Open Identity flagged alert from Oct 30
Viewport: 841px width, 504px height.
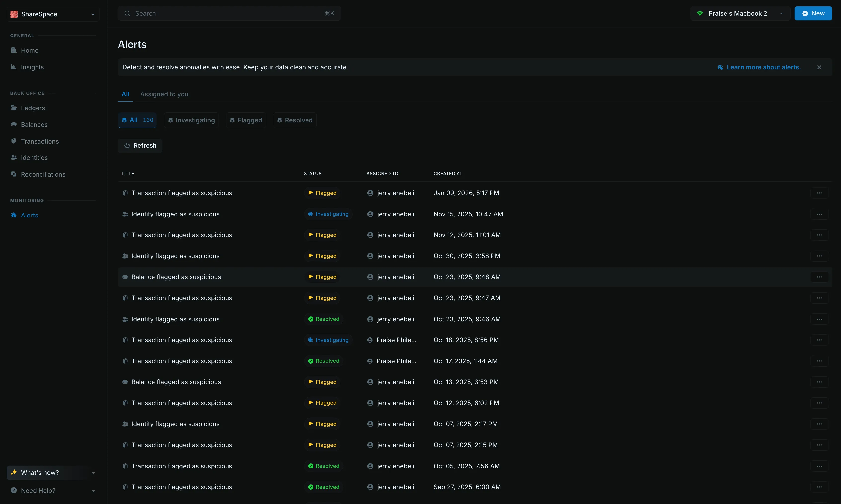(x=175, y=256)
